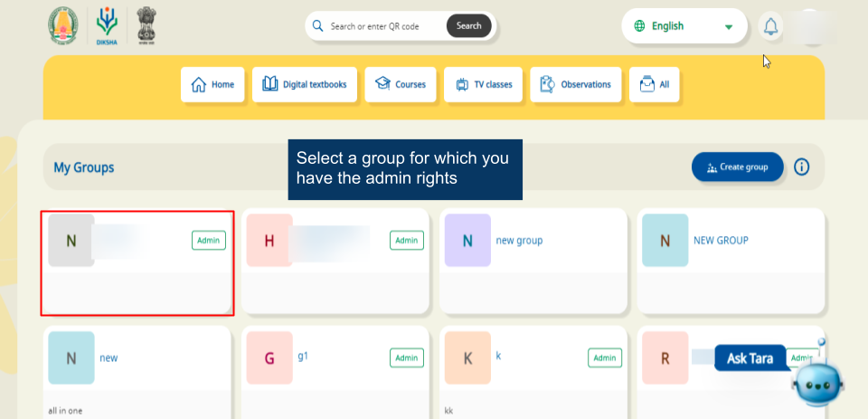868x419 pixels.
Task: Click the national emblem of India logo
Action: pos(146,26)
